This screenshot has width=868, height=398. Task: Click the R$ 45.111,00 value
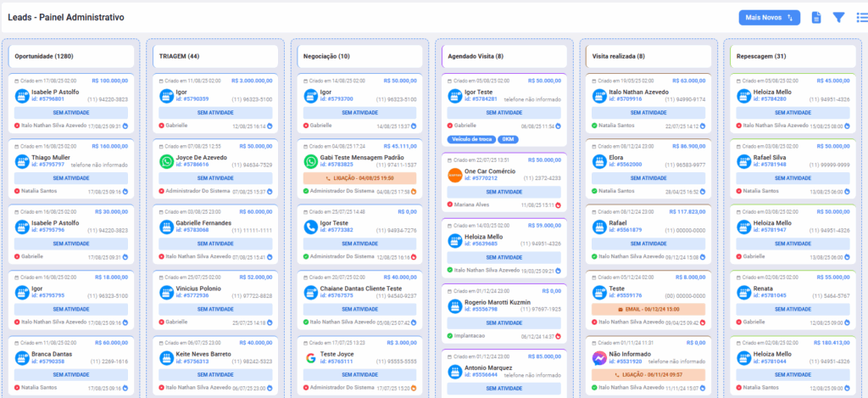click(x=400, y=146)
